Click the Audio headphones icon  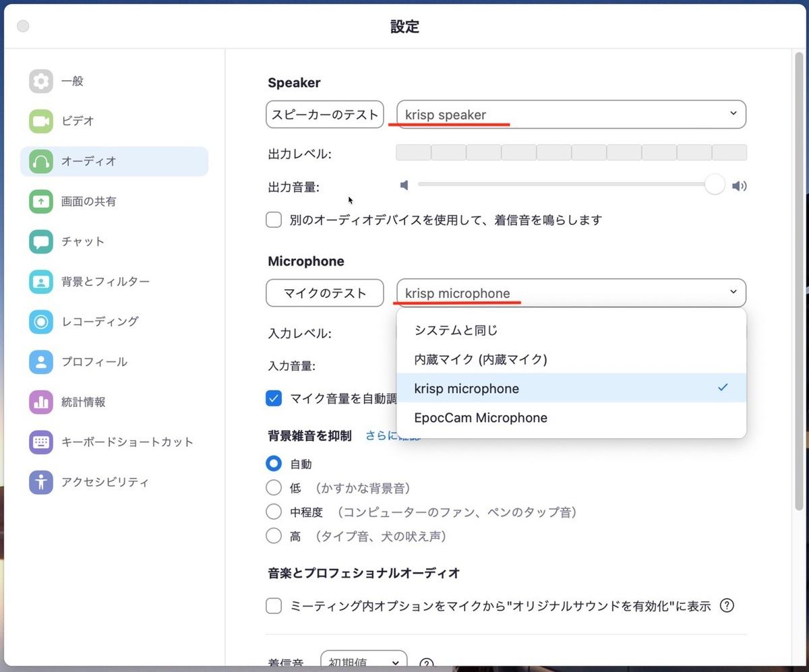tap(41, 162)
